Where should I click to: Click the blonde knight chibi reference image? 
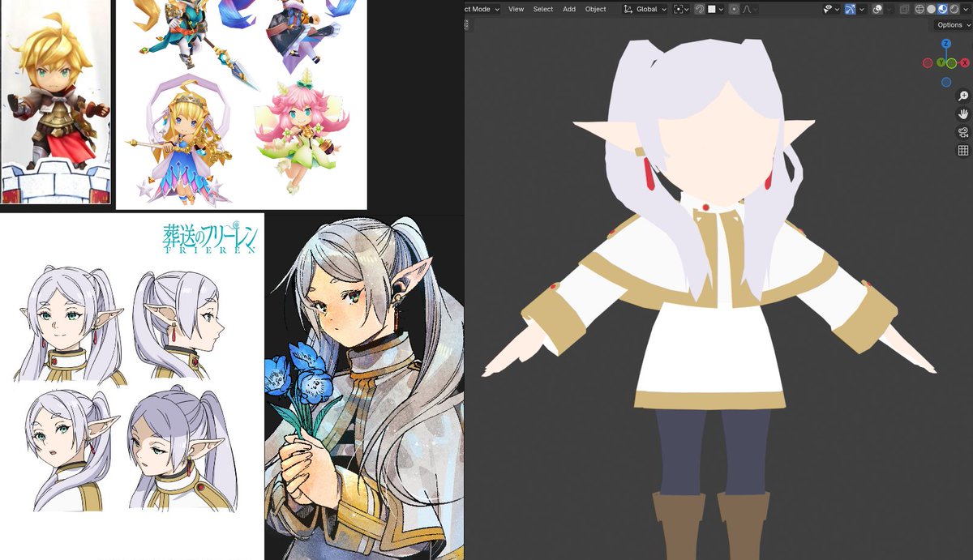(x=55, y=101)
